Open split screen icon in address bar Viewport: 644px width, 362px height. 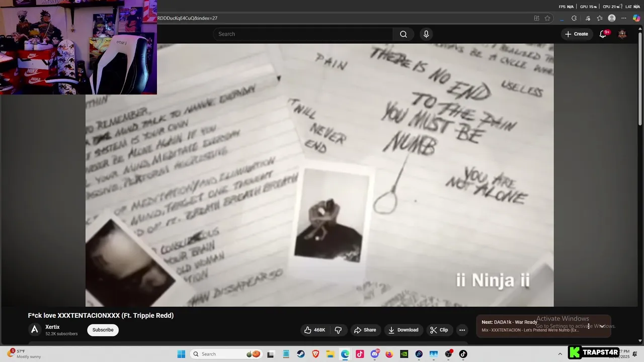[x=536, y=18]
